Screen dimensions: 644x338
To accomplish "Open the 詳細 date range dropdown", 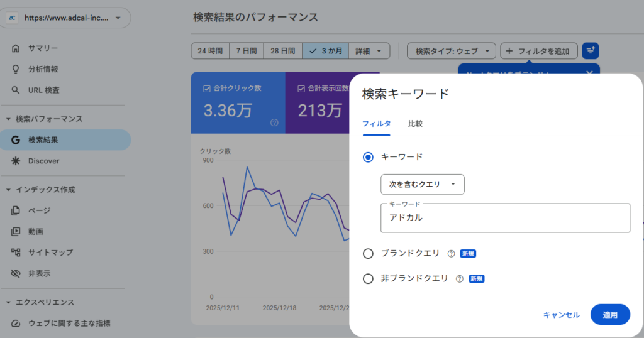I will pos(369,51).
